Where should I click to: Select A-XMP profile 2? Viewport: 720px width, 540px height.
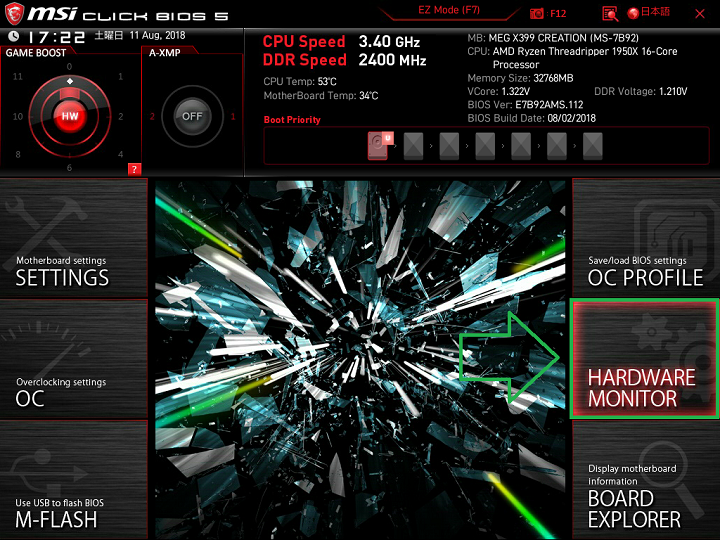[152, 116]
